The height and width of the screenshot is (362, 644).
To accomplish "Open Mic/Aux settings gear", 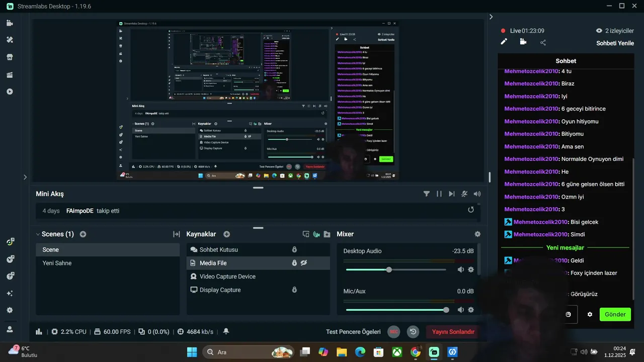I will (471, 310).
